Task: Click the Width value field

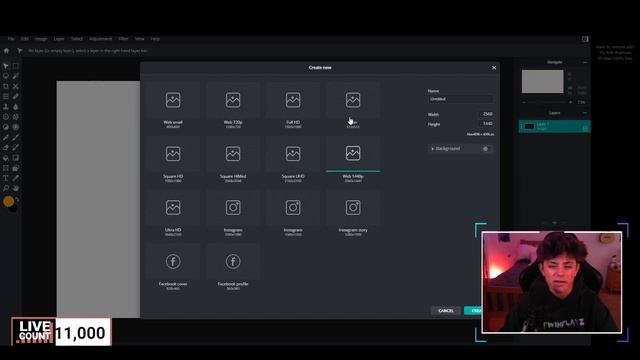Action: 486,114
